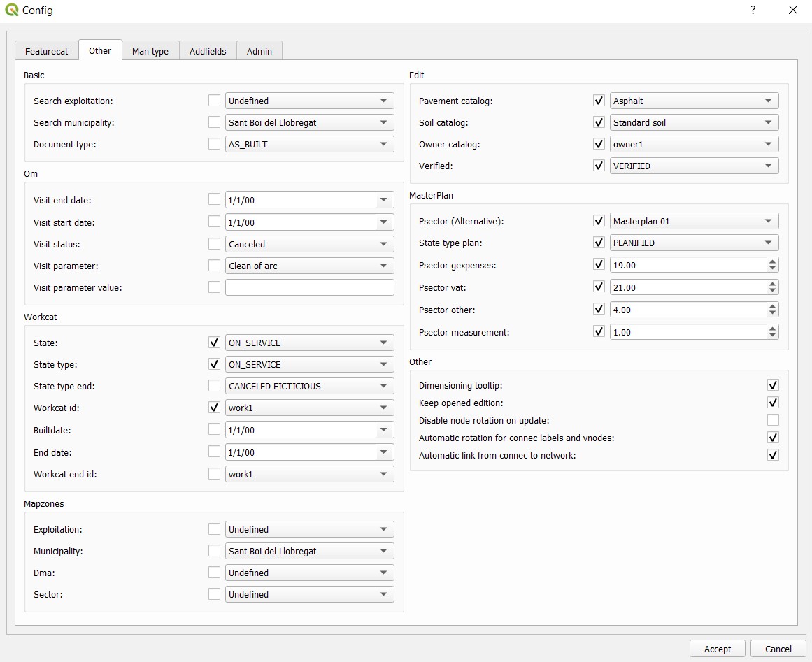The image size is (812, 662).
Task: Open the Psector (Alternative) Masterplan 01 dropdown
Action: click(x=694, y=221)
